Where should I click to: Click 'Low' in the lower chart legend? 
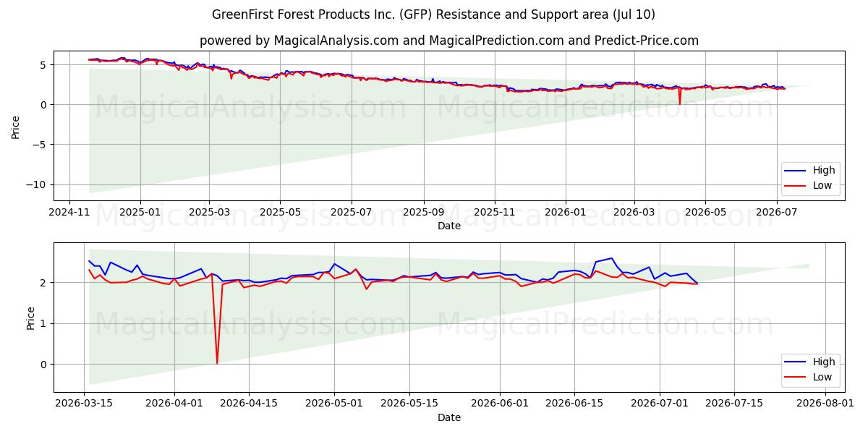click(x=822, y=378)
